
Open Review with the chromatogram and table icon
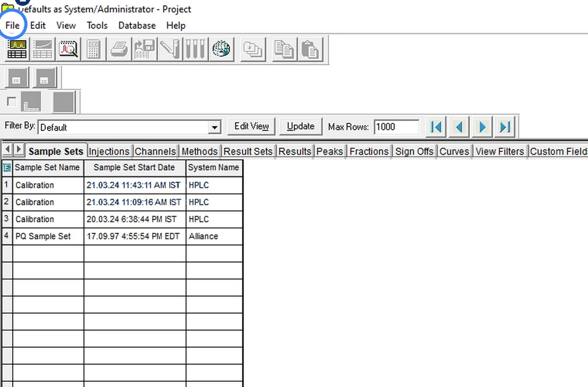[x=17, y=49]
